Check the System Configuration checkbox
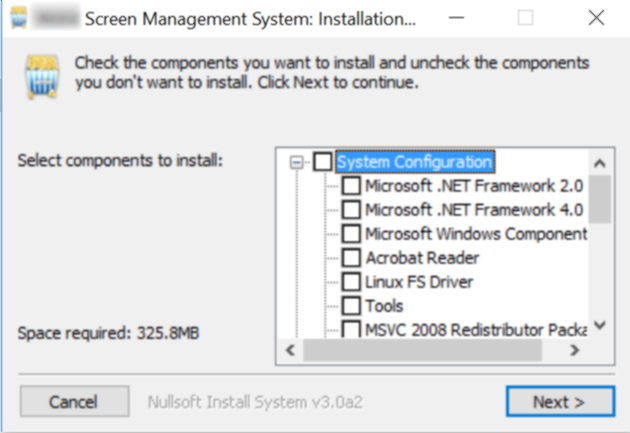Screen dimensions: 630x433 323,162
